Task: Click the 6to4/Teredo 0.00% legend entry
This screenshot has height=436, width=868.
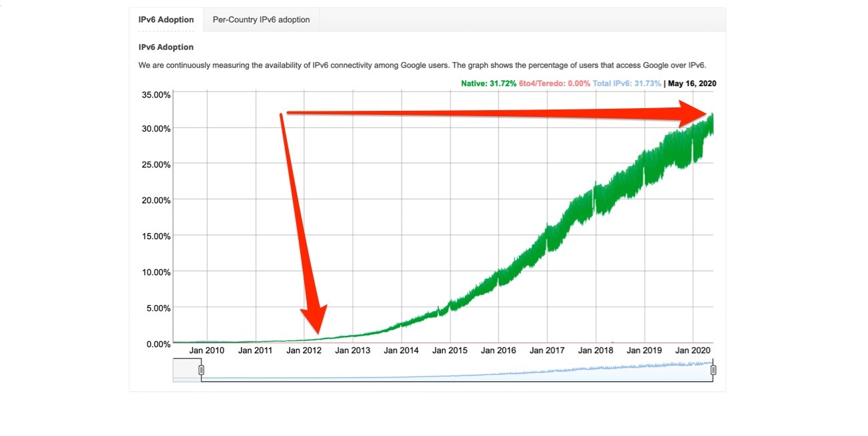Action: coord(554,83)
